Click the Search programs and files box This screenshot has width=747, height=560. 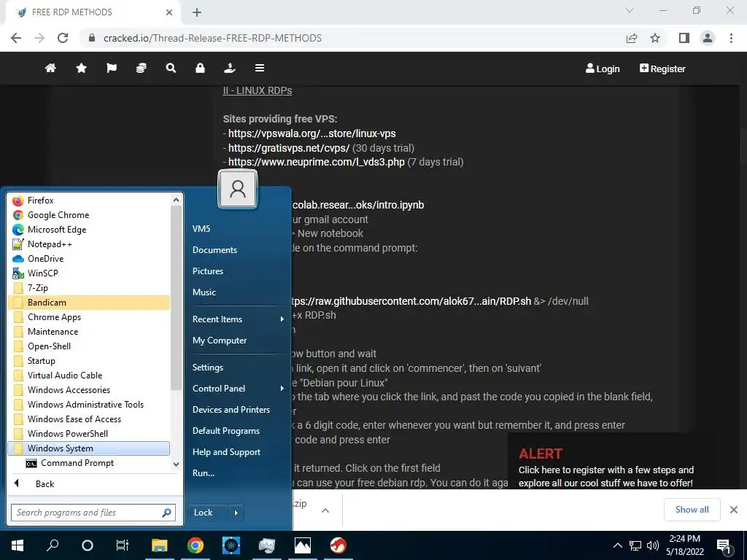(93, 513)
